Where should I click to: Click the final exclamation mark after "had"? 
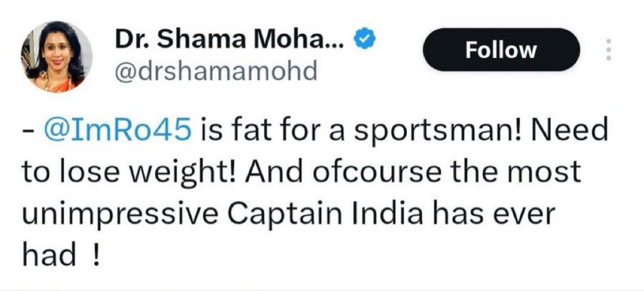pos(95,256)
